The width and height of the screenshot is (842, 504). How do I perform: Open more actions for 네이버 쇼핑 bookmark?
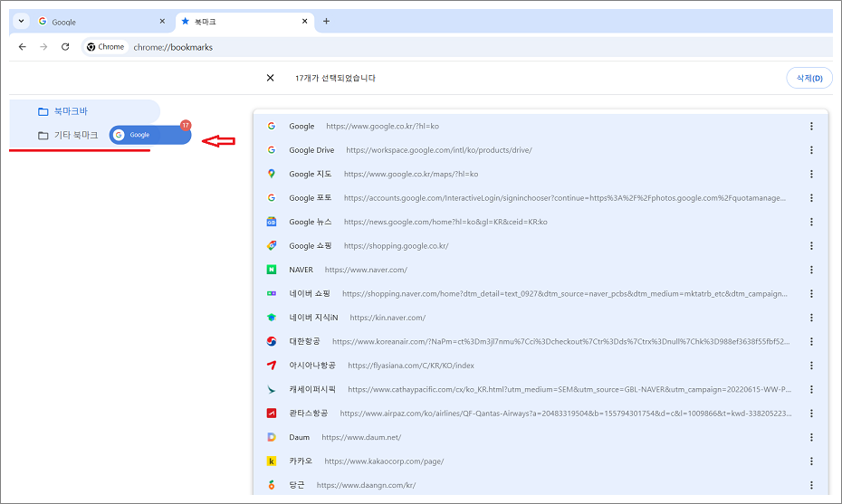click(811, 293)
